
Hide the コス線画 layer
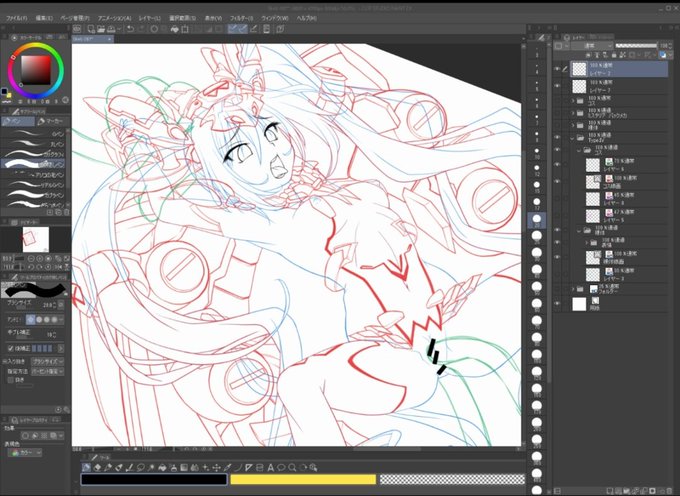(x=557, y=182)
